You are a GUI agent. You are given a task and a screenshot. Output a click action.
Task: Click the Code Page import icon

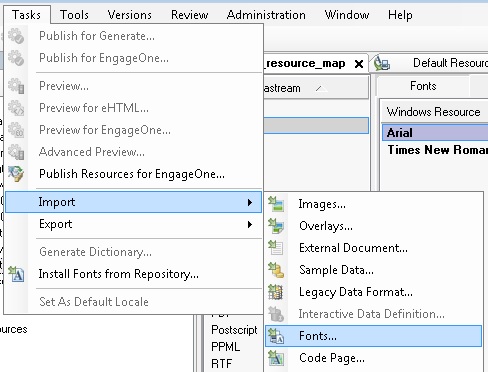(x=276, y=358)
